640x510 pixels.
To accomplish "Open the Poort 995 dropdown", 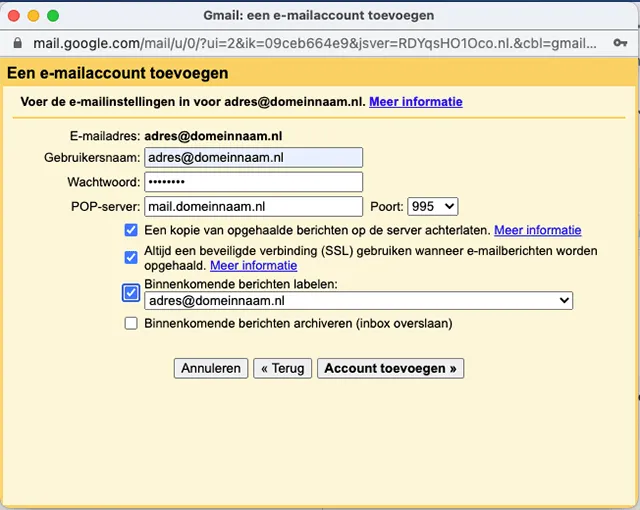I will pyautogui.click(x=433, y=206).
